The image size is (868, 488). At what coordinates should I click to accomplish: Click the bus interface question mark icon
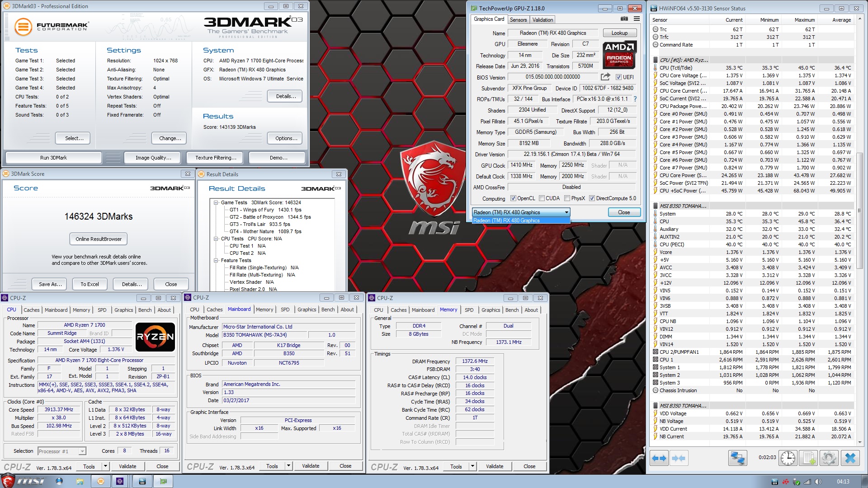[635, 99]
